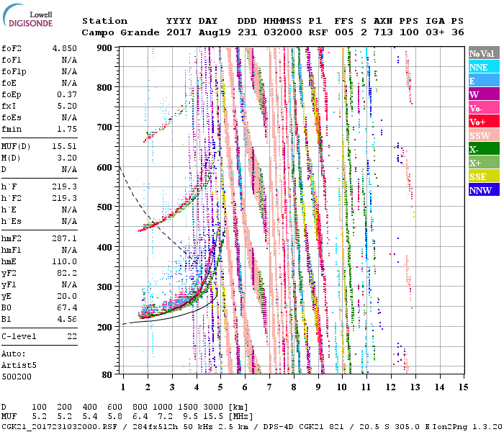
Task: Click the fmin value 1.75
Action: pyautogui.click(x=67, y=129)
